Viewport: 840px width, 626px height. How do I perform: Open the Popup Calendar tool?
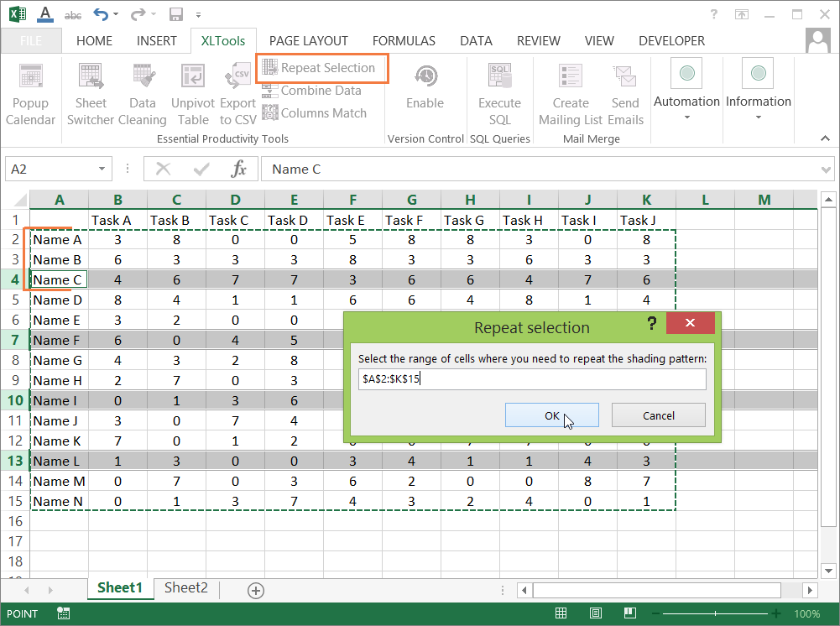pyautogui.click(x=30, y=92)
